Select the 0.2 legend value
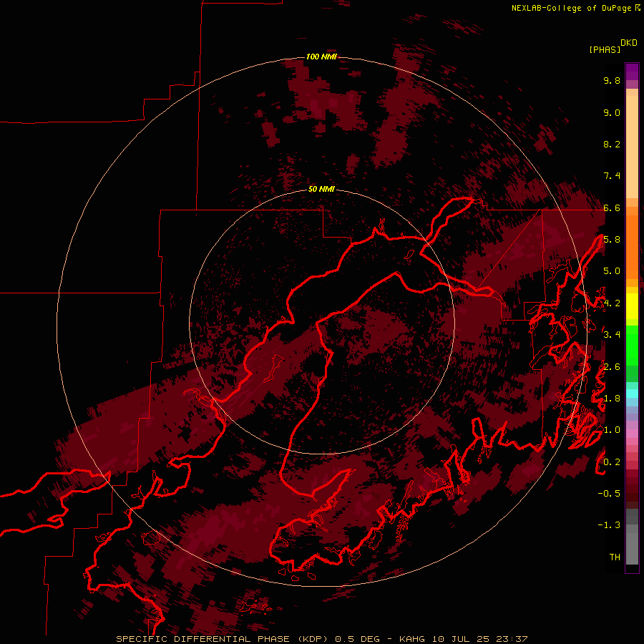The height and width of the screenshot is (644, 644). 612,462
